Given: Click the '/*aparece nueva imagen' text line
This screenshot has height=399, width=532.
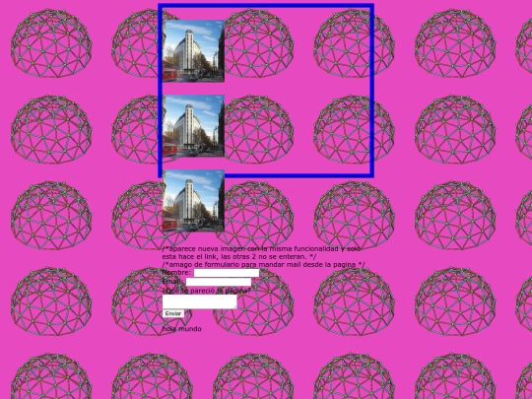Looking at the screenshot, I should click(261, 248).
